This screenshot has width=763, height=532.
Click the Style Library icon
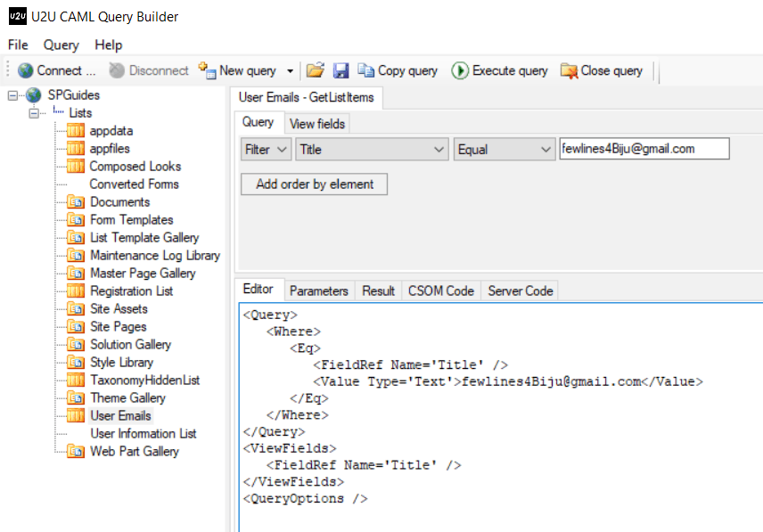(76, 363)
